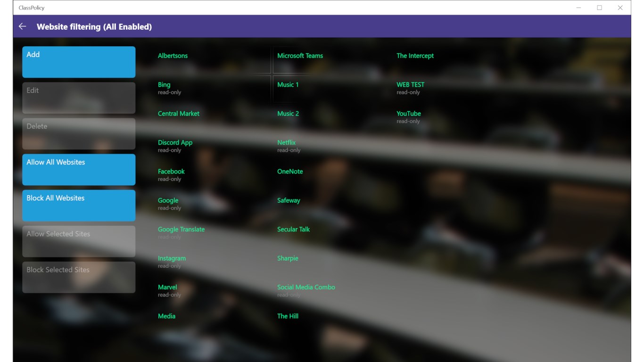644x362 pixels.
Task: Select the Secular Talk entry
Action: pos(293,230)
